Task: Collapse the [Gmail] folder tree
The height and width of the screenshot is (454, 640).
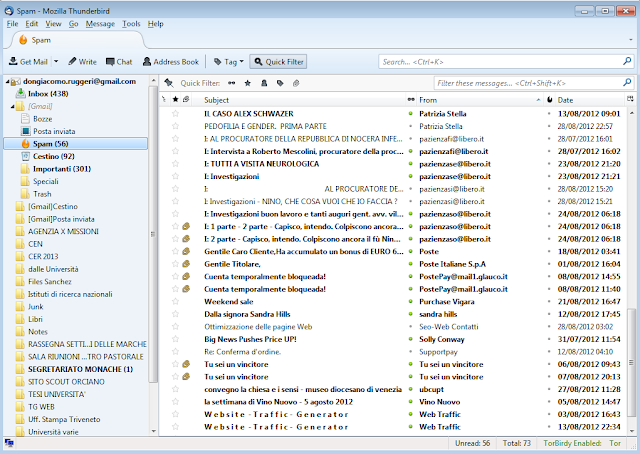Action: click(11, 105)
